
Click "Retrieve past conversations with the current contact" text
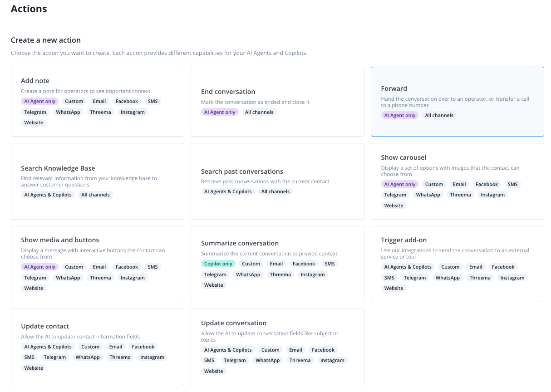[x=265, y=181]
